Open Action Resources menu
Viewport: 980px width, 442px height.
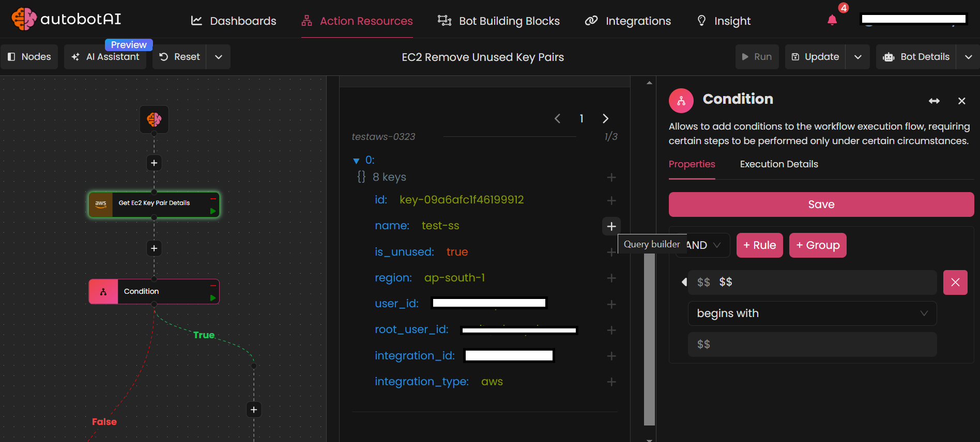point(357,21)
